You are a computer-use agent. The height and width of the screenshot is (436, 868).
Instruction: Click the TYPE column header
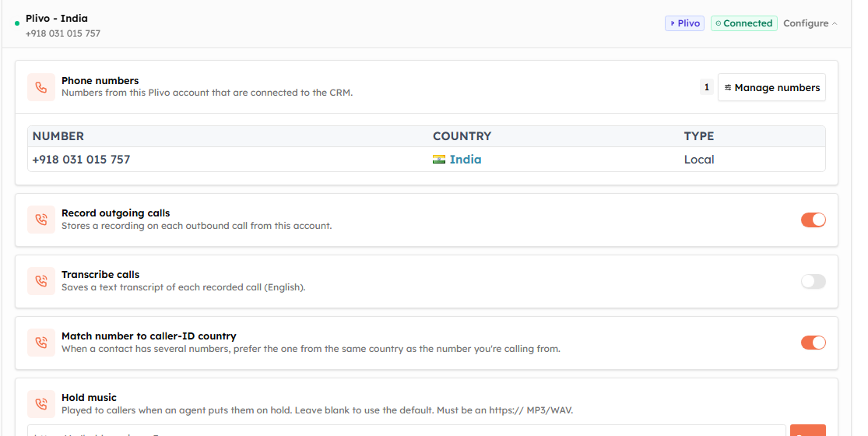click(x=699, y=136)
